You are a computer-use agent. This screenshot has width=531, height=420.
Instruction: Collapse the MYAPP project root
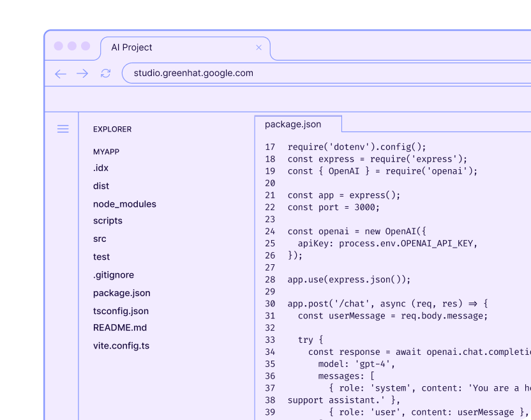(x=106, y=152)
